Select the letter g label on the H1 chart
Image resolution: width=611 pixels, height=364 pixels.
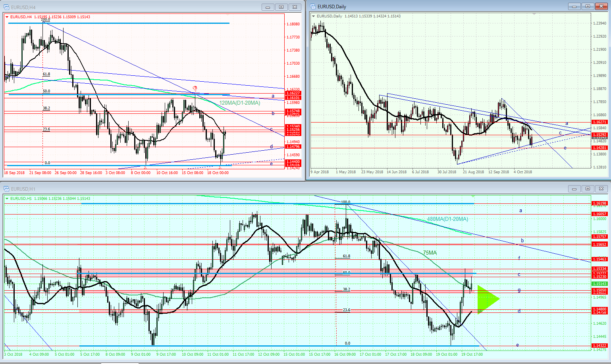(519, 290)
